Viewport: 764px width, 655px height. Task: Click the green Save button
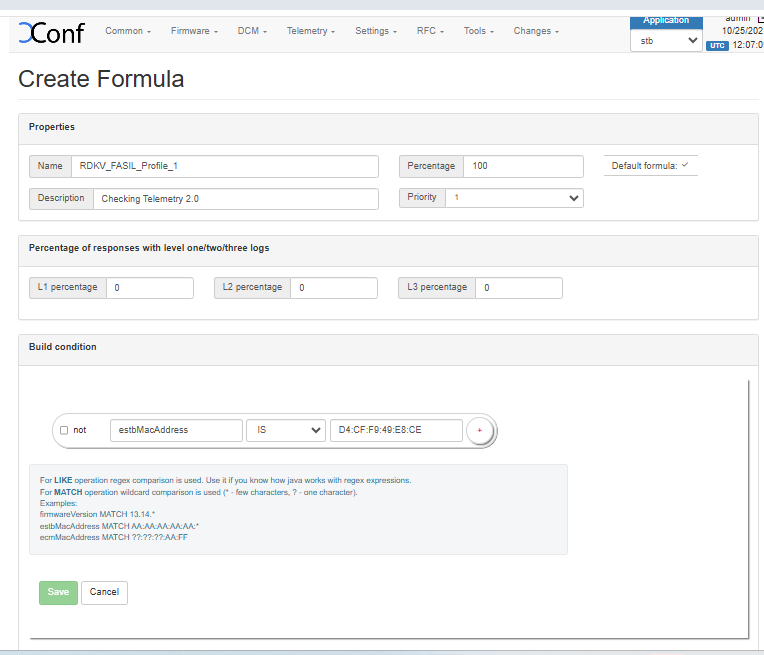pos(58,592)
